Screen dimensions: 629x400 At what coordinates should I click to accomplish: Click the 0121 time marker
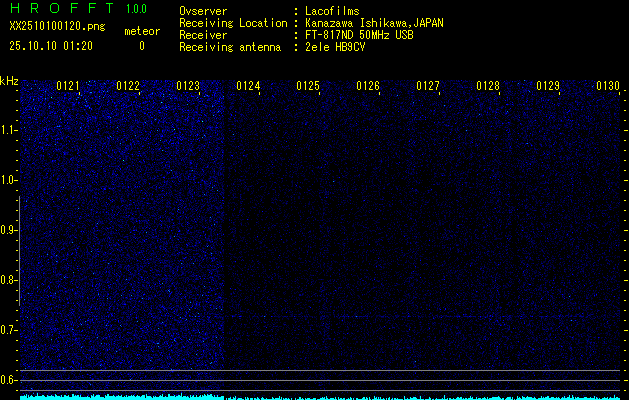click(68, 87)
